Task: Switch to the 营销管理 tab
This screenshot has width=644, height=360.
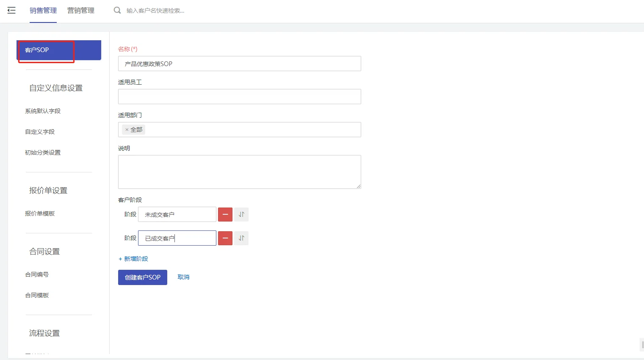Action: tap(81, 11)
